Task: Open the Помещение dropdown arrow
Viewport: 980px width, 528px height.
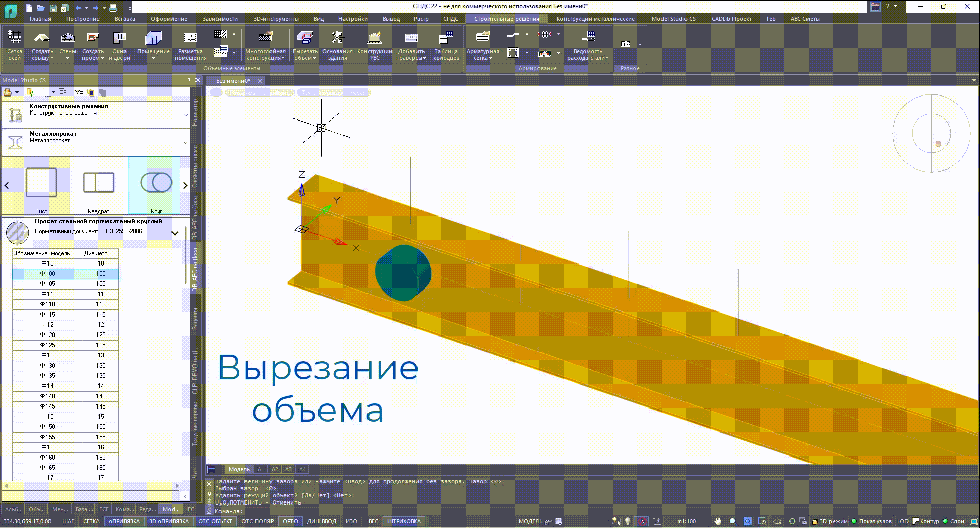Action: point(153,58)
